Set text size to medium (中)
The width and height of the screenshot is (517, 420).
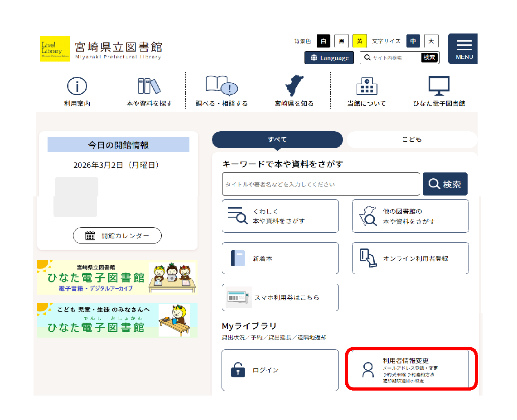(413, 41)
